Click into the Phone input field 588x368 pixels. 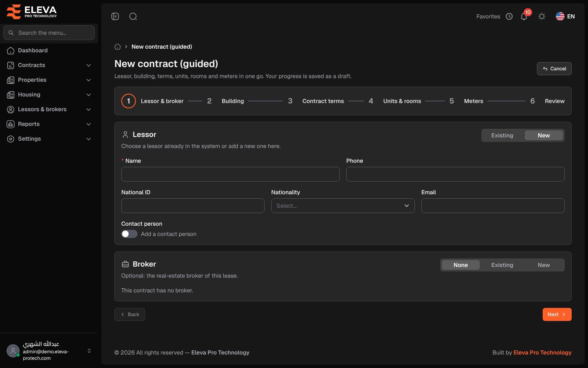click(x=455, y=174)
